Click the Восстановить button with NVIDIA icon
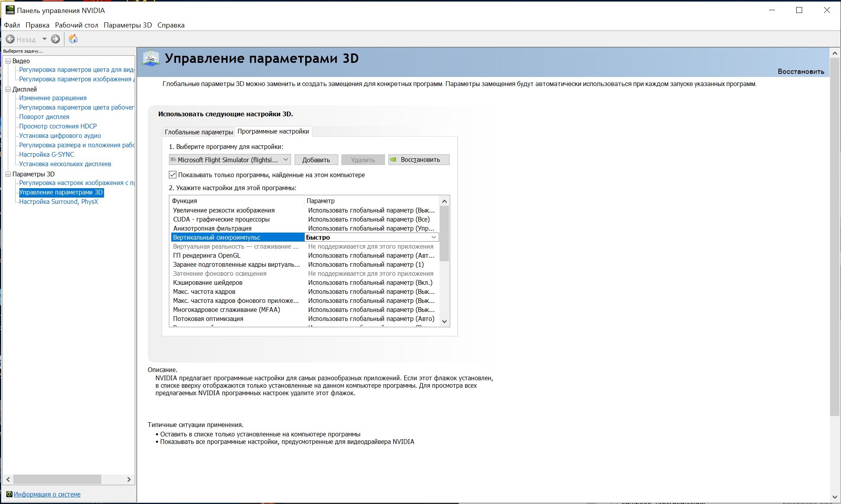 click(419, 159)
